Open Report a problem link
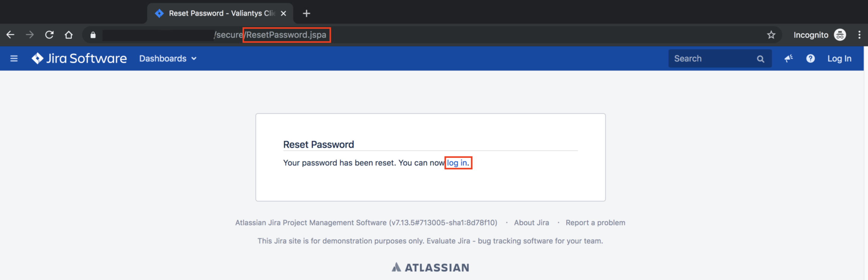This screenshot has width=868, height=280. pos(595,223)
